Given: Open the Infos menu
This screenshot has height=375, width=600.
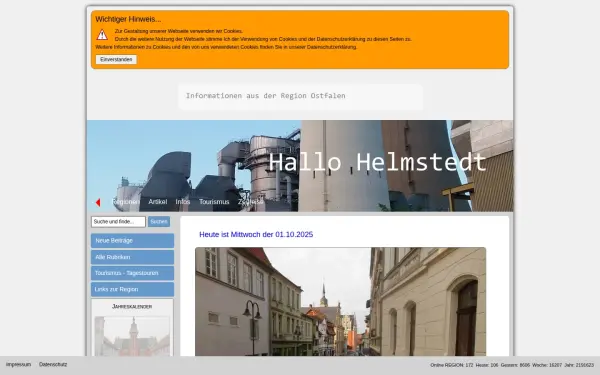Looking at the screenshot, I should [x=183, y=202].
